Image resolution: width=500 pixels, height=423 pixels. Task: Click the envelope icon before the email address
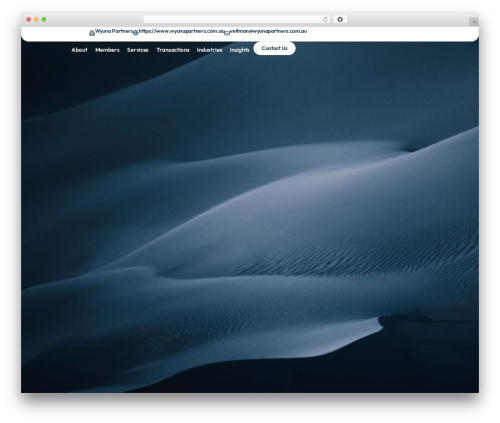[x=227, y=33]
